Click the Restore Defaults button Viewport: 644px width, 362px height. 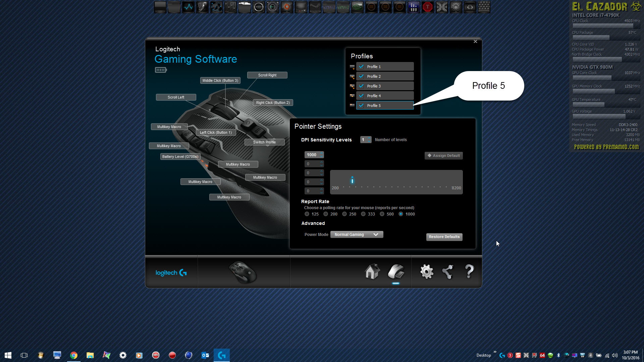[444, 237]
